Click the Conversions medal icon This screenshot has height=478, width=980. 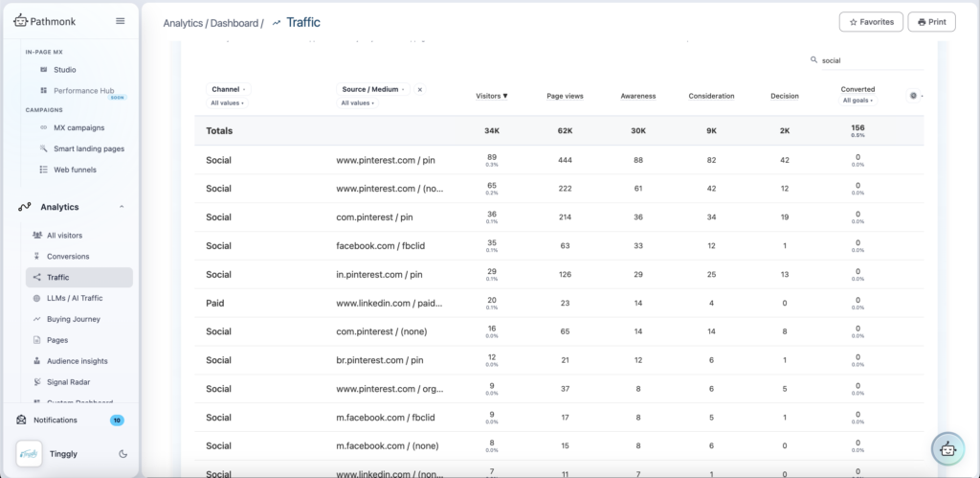click(x=37, y=257)
